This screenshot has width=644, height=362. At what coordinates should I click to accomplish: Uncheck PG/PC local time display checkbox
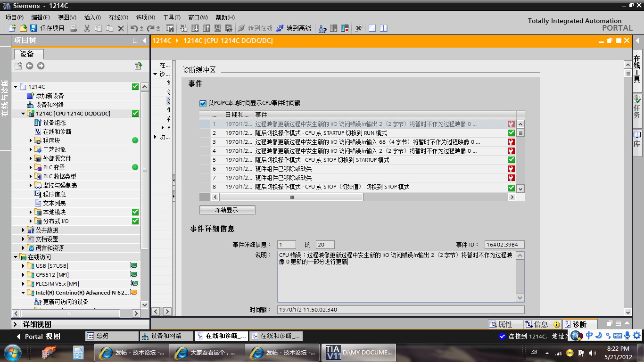point(203,103)
